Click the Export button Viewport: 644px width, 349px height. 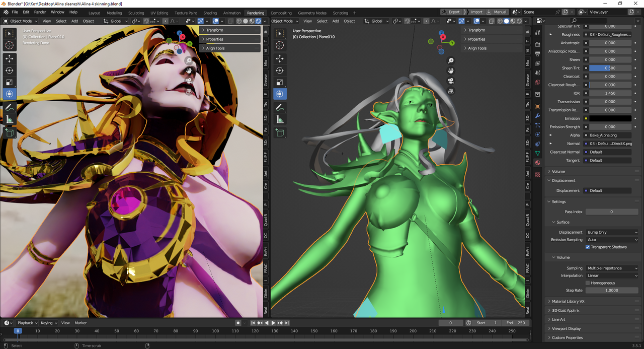(x=451, y=12)
